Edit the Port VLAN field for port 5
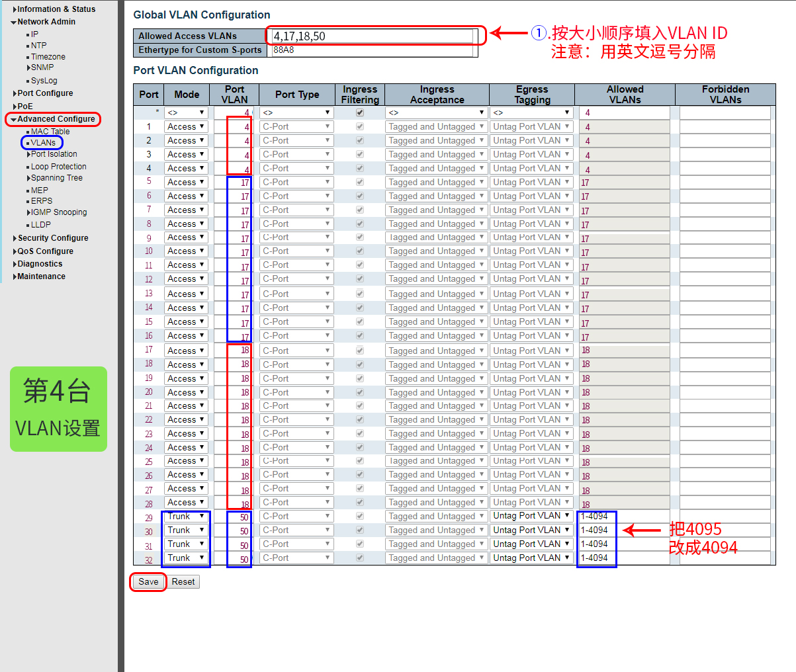Viewport: 796px width, 672px height. (233, 182)
